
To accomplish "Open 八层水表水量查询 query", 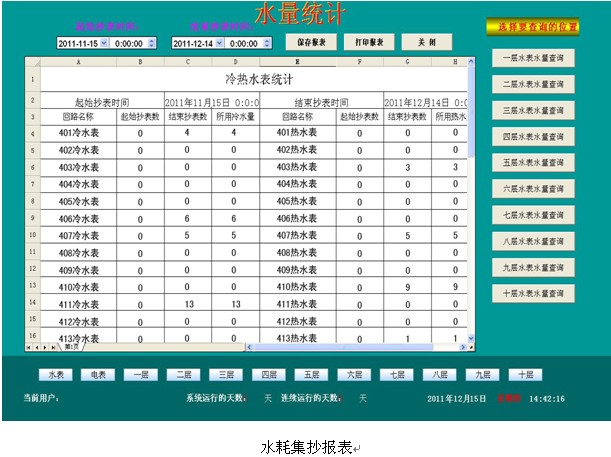I will pos(533,240).
